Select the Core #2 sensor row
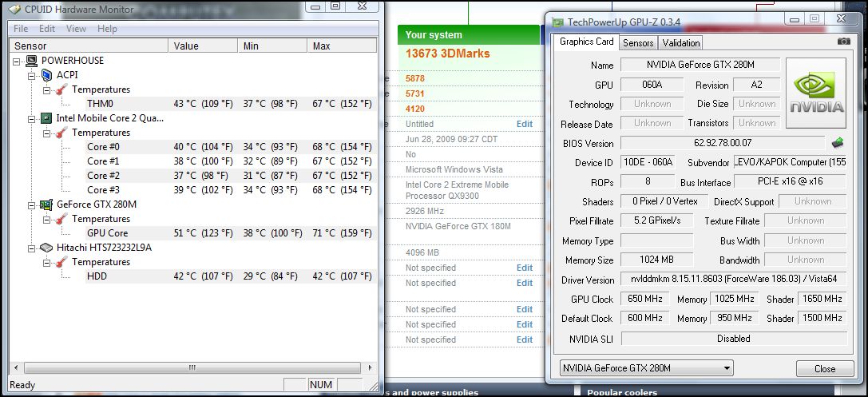Viewport: 868px width, 397px height. point(231,176)
